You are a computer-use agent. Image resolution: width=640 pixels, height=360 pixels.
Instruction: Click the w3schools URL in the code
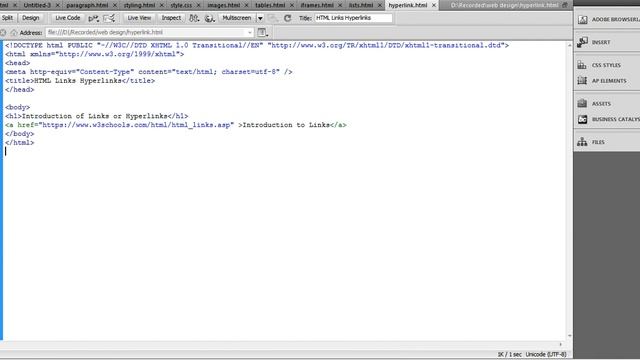(x=136, y=125)
